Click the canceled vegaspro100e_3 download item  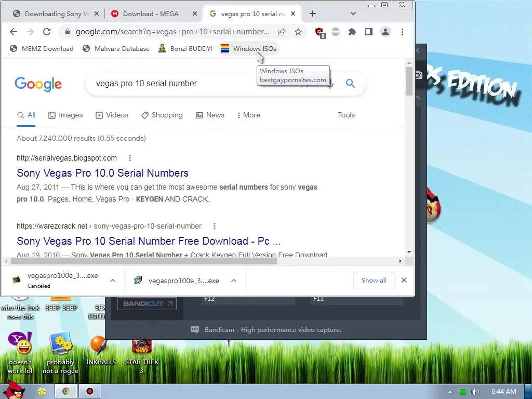tap(62, 280)
